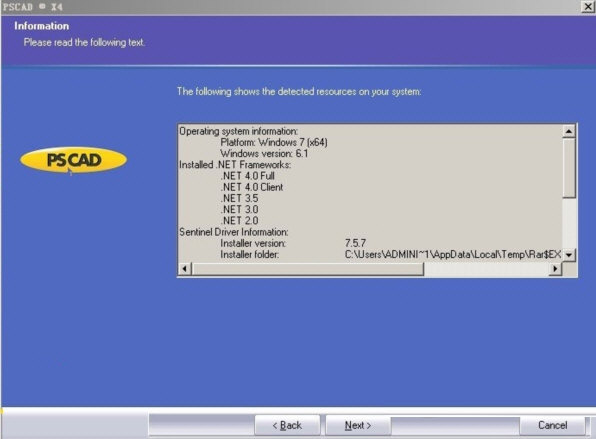The width and height of the screenshot is (596, 439).
Task: Click 'Sentinel Driver Information:' heading
Action: tap(234, 232)
